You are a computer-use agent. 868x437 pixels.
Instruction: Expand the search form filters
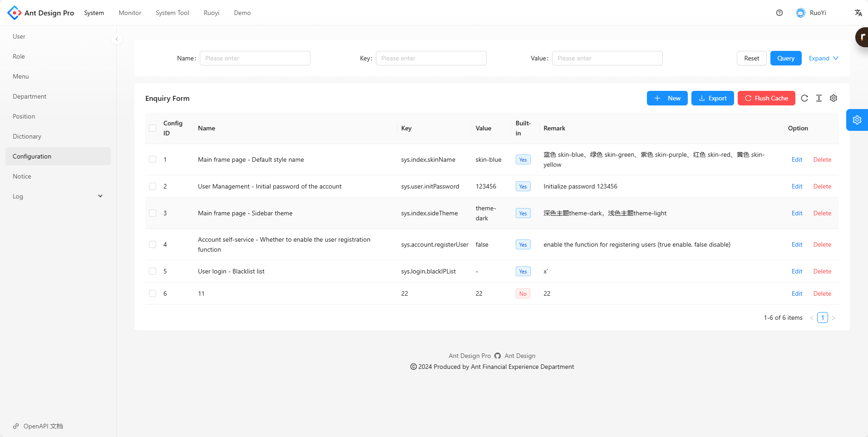tap(824, 58)
